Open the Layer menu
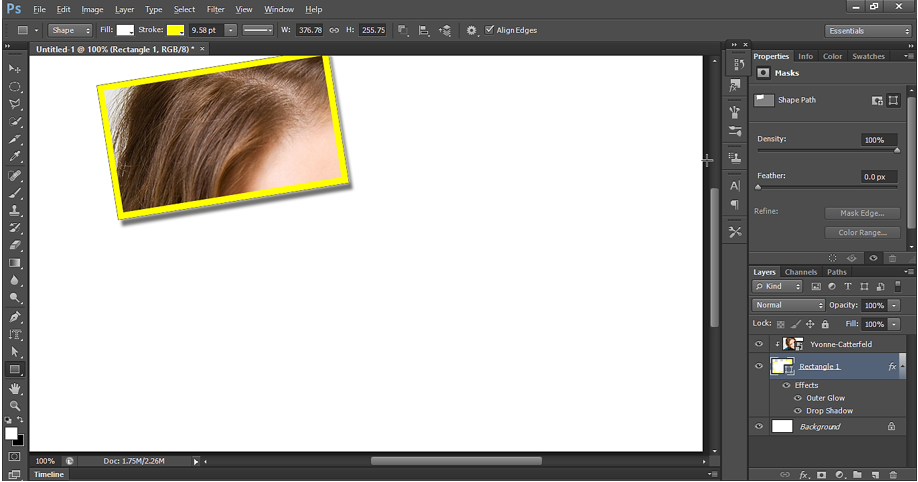The width and height of the screenshot is (918, 482). [x=124, y=9]
